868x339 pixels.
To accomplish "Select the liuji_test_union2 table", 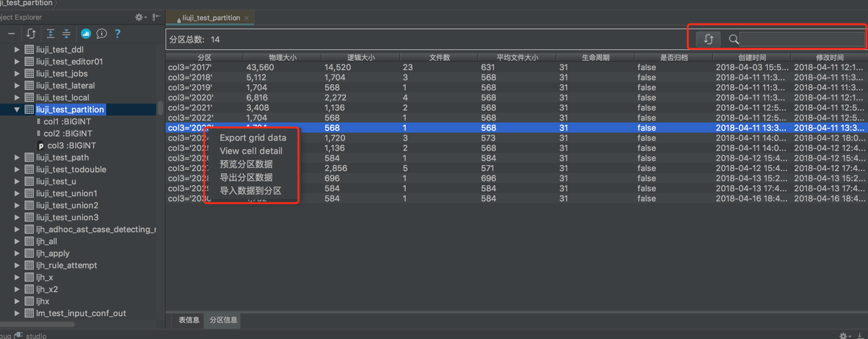I will point(67,205).
